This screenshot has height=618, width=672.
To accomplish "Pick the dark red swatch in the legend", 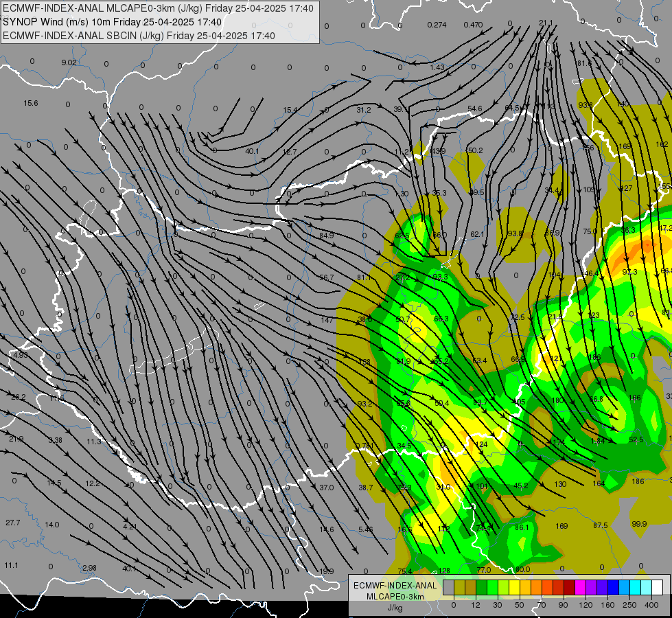I will (x=570, y=587).
